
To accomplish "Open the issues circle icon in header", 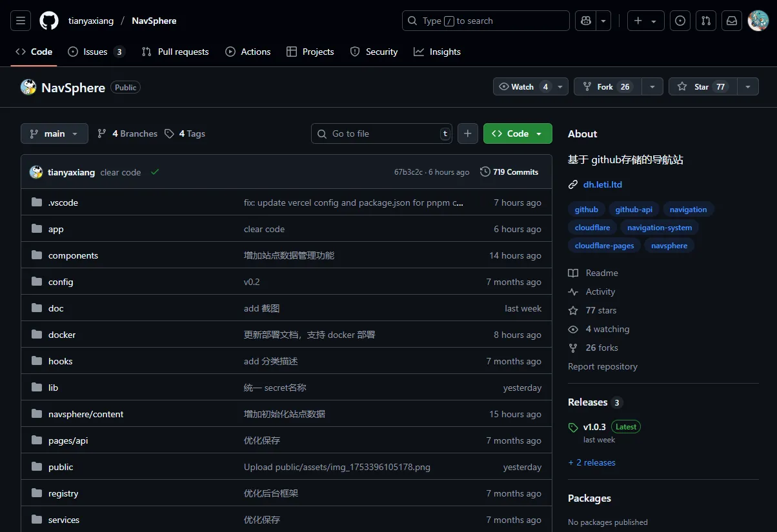I will 680,21.
